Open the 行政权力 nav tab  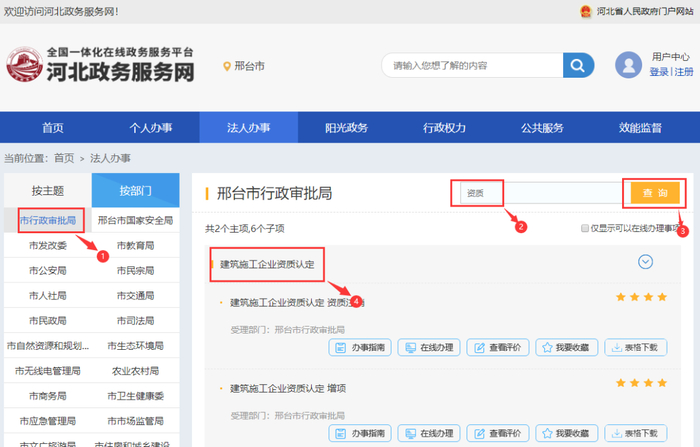pyautogui.click(x=445, y=128)
